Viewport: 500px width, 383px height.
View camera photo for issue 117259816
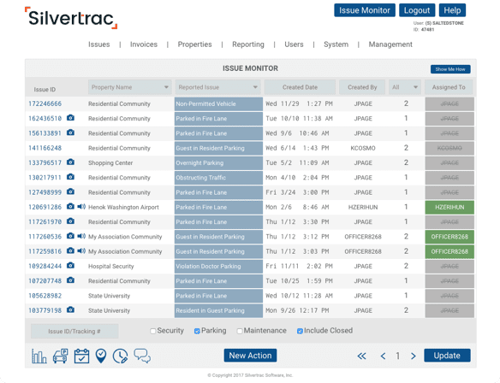[x=70, y=250]
